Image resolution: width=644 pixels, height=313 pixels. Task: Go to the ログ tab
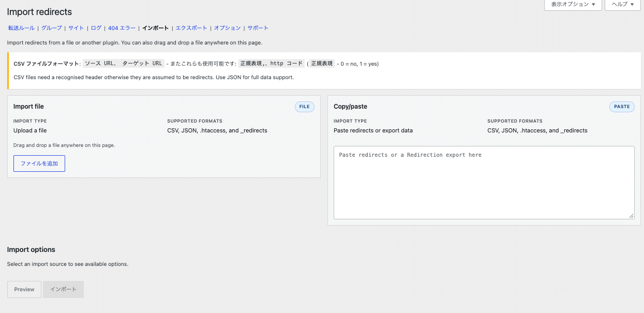[96, 28]
